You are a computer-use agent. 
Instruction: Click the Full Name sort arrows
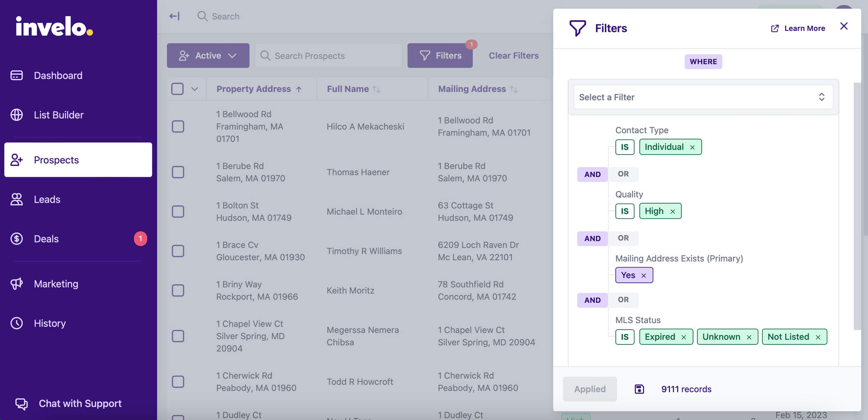376,89
